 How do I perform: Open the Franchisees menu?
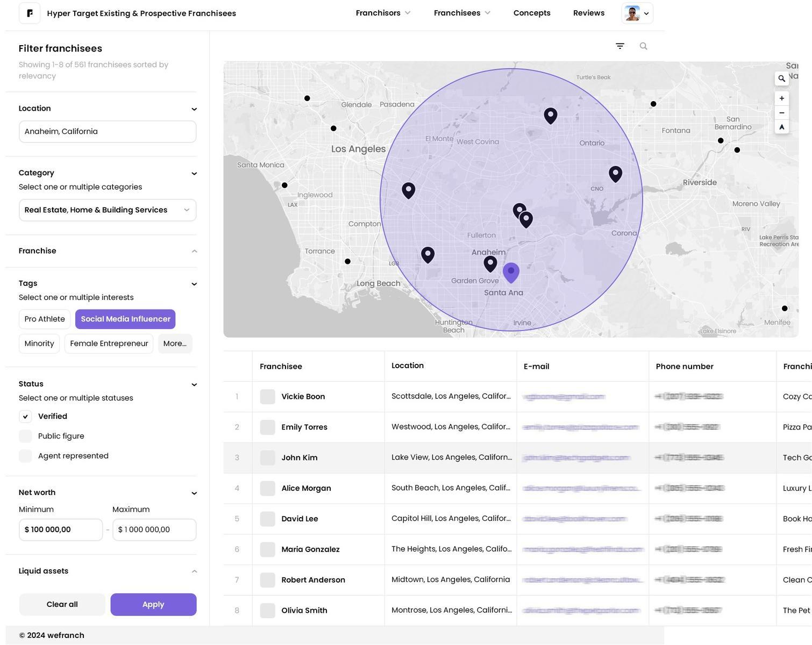[x=462, y=13]
